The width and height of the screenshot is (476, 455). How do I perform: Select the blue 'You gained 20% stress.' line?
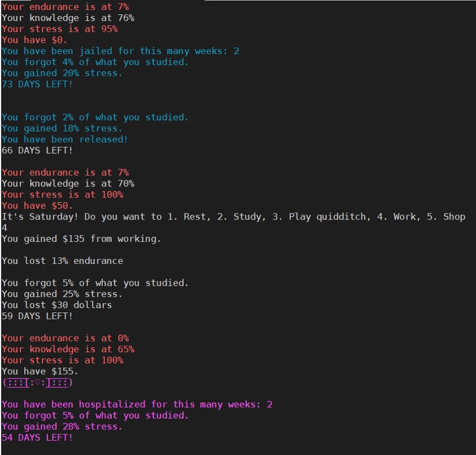(62, 73)
